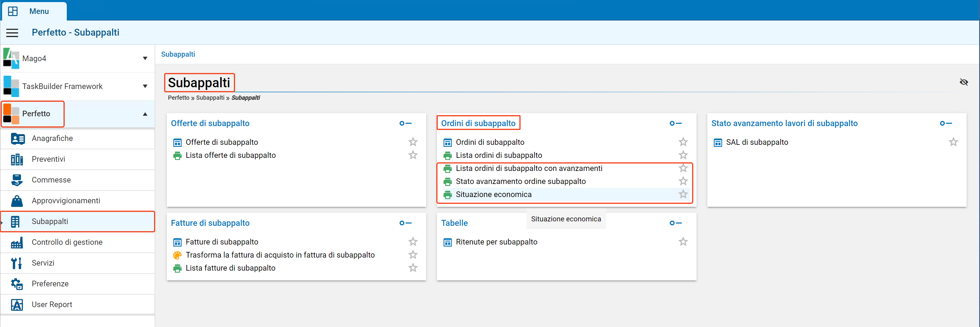This screenshot has width=980, height=327.
Task: Expand the Mago4 dropdown arrow
Action: coord(145,58)
